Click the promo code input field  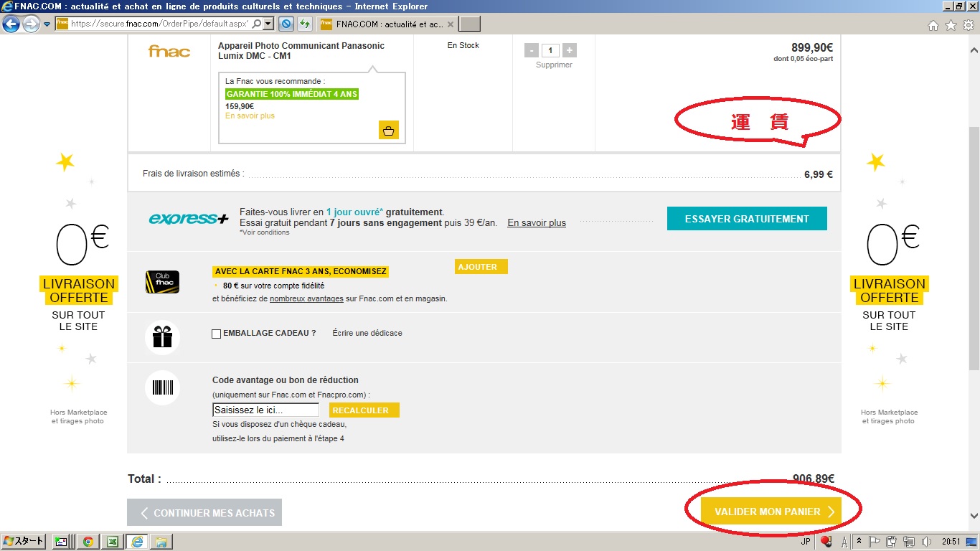click(x=265, y=410)
